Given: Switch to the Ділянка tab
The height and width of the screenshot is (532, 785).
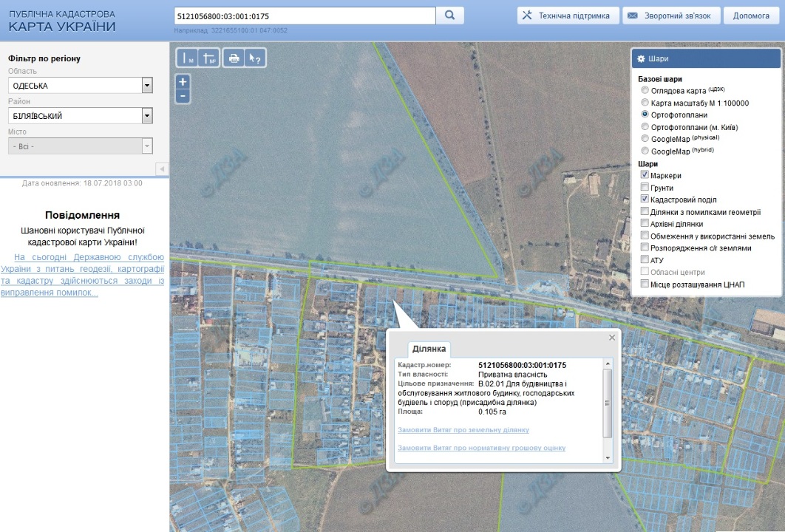Looking at the screenshot, I should pyautogui.click(x=428, y=349).
